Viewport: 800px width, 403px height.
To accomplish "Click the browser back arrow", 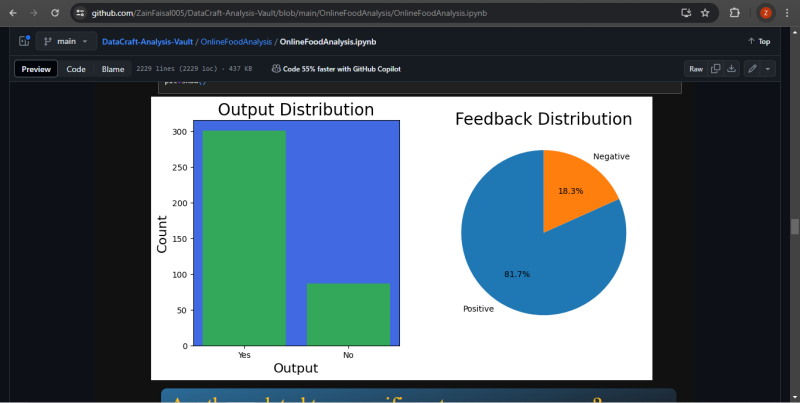I will (12, 13).
